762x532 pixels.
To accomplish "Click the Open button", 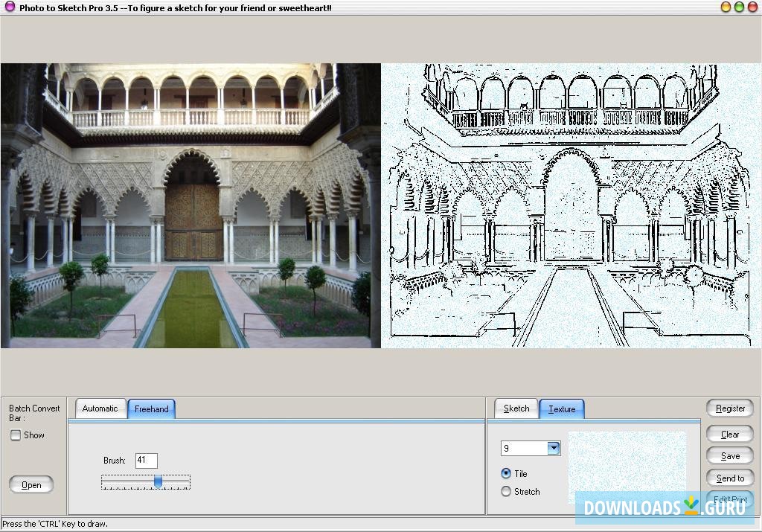I will coord(31,485).
